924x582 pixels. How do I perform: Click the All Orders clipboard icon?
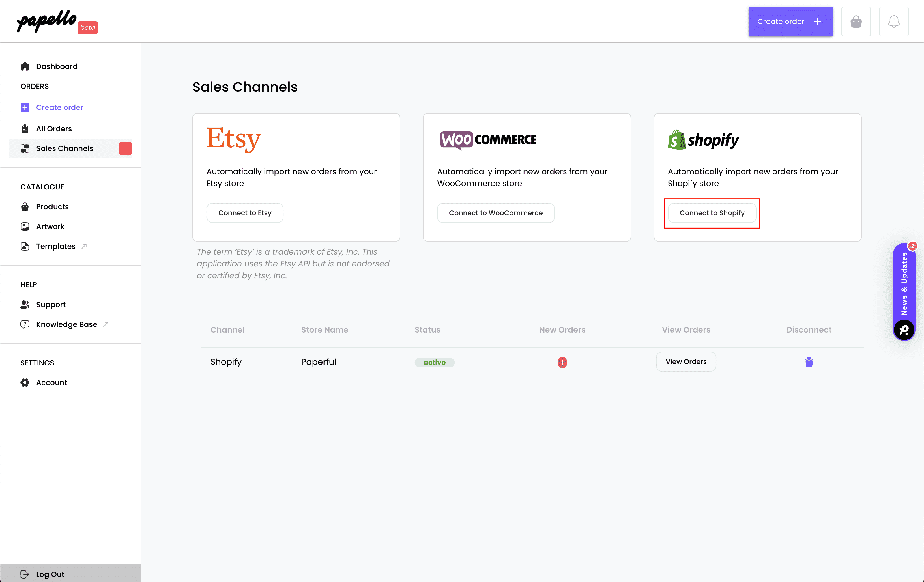(25, 128)
